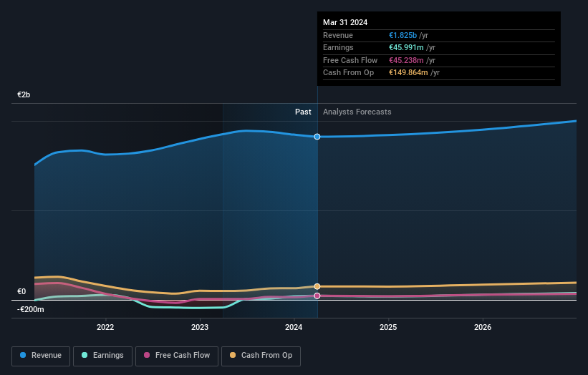This screenshot has height=375, width=588.
Task: Click the orange Cash From Op data point
Action: 317,286
